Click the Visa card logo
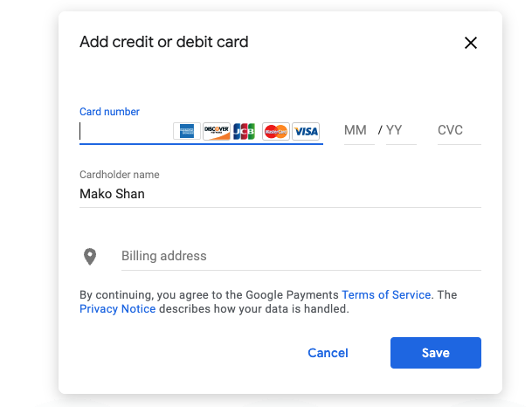Screen dimensions: 532x407 pos(306,131)
